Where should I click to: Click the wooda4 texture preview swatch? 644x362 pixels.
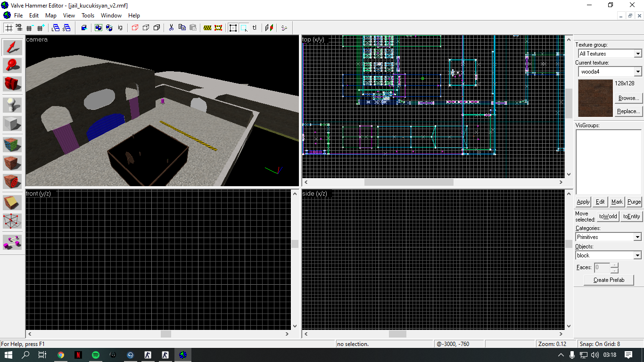(x=595, y=98)
